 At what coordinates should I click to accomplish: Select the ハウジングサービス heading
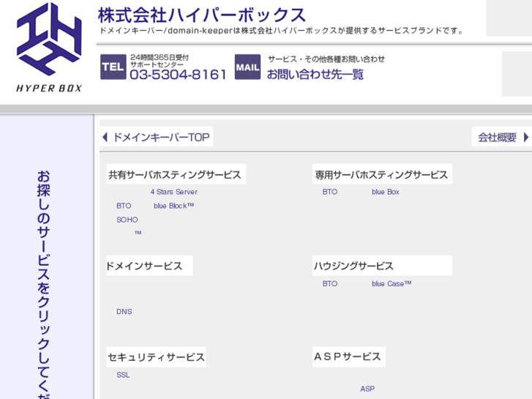click(x=383, y=266)
